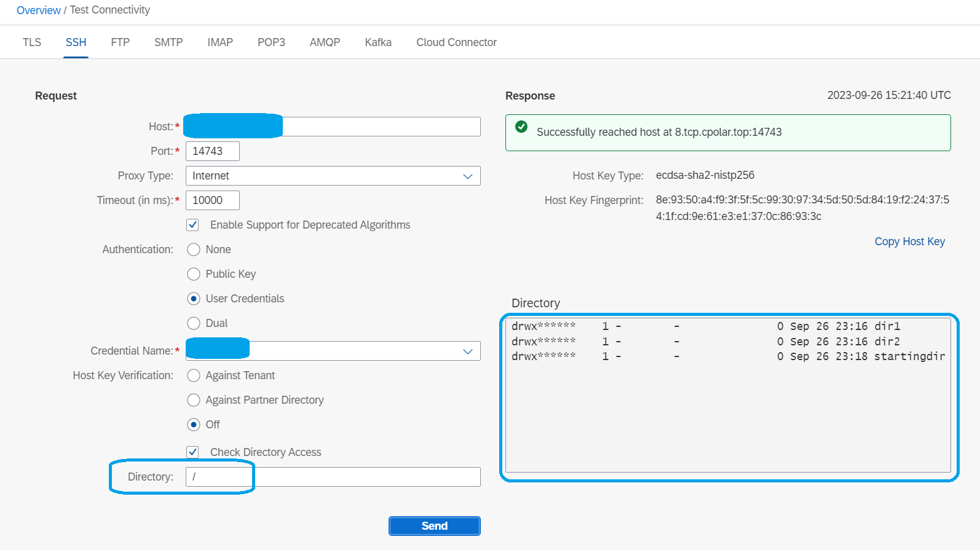Click the Test Connectivity breadcrumb text
Image resolution: width=980 pixels, height=550 pixels.
pyautogui.click(x=110, y=10)
